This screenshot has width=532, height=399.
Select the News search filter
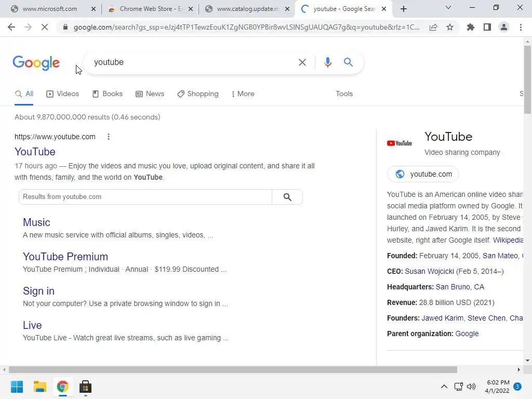(x=150, y=94)
